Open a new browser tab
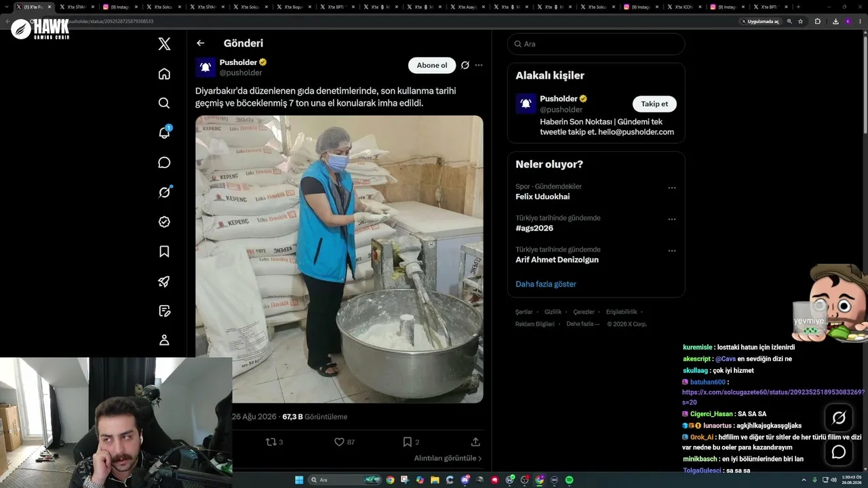The height and width of the screenshot is (488, 868). [x=798, y=7]
